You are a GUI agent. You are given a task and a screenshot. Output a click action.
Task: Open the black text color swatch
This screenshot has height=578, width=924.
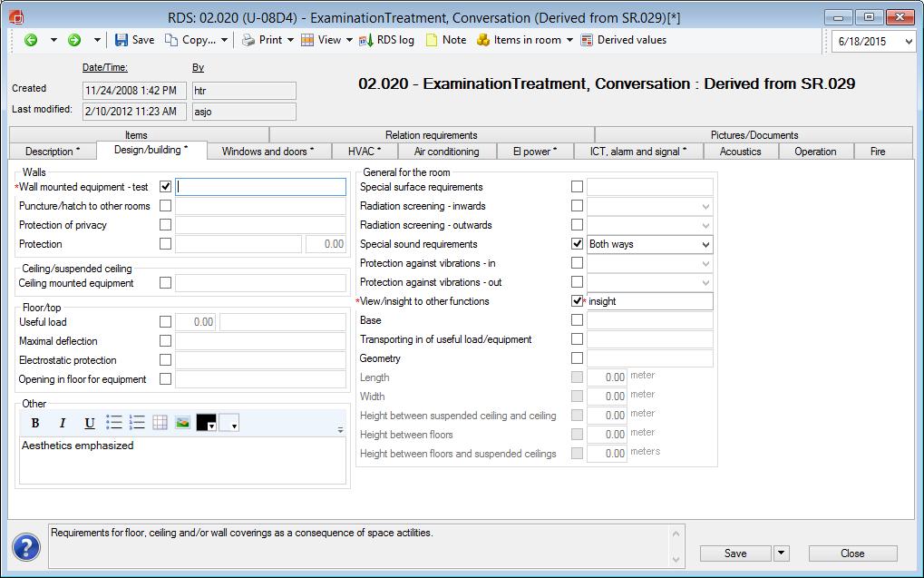click(206, 423)
